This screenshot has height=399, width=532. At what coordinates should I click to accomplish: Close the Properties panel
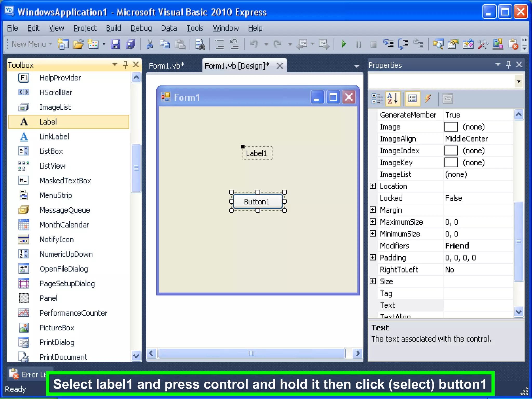(519, 64)
